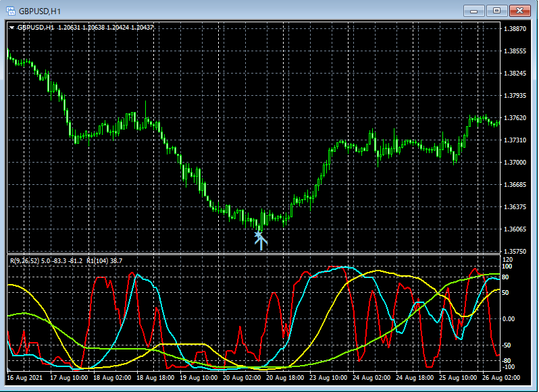Close the GBPUSD,H1 chart window
The height and width of the screenshot is (392, 539).
point(519,10)
